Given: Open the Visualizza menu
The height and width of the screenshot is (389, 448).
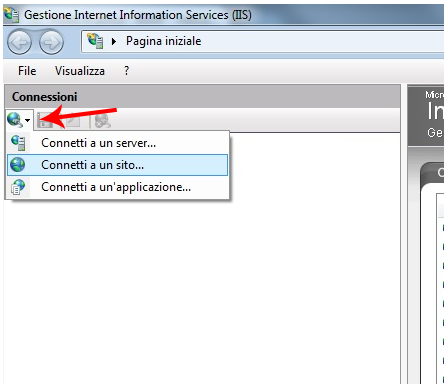Looking at the screenshot, I should [x=80, y=71].
